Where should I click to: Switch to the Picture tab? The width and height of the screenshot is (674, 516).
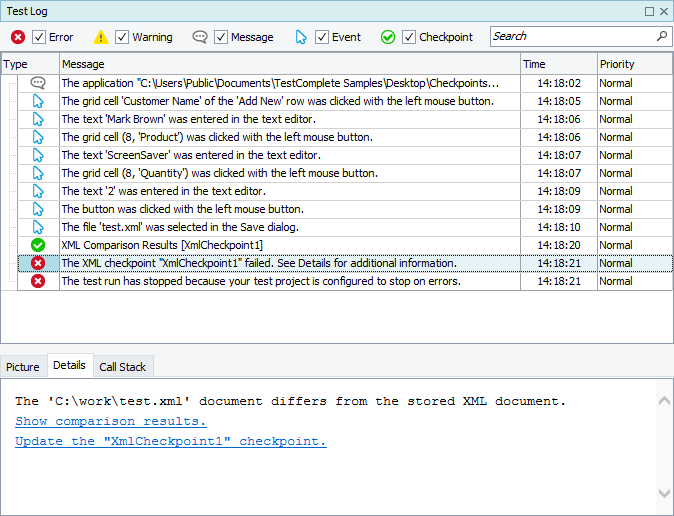tap(23, 367)
